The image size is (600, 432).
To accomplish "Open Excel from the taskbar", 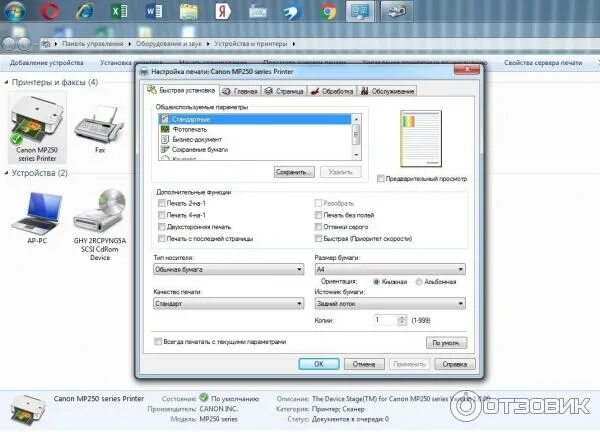I will (x=119, y=11).
